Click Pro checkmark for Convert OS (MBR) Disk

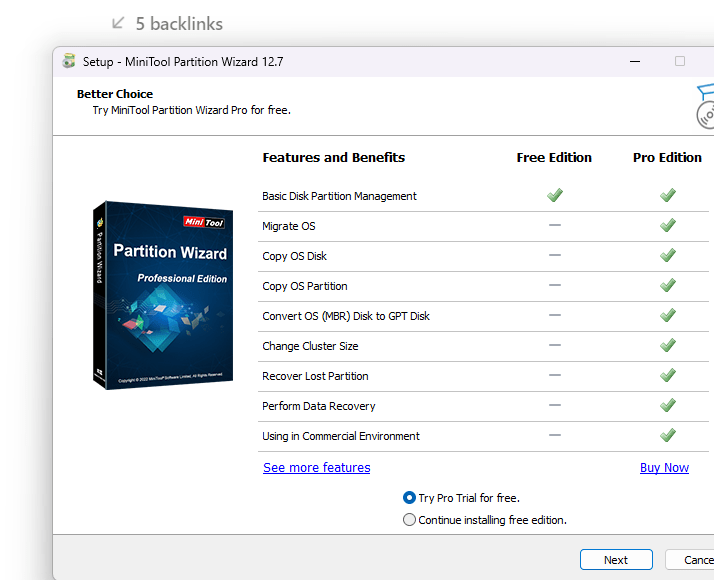tap(668, 315)
